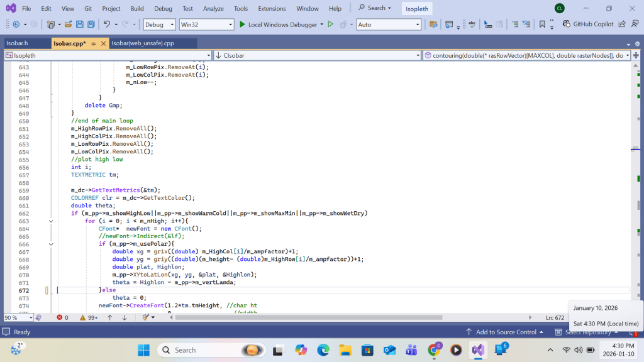Click the Save All toolbar icon

tap(91, 25)
